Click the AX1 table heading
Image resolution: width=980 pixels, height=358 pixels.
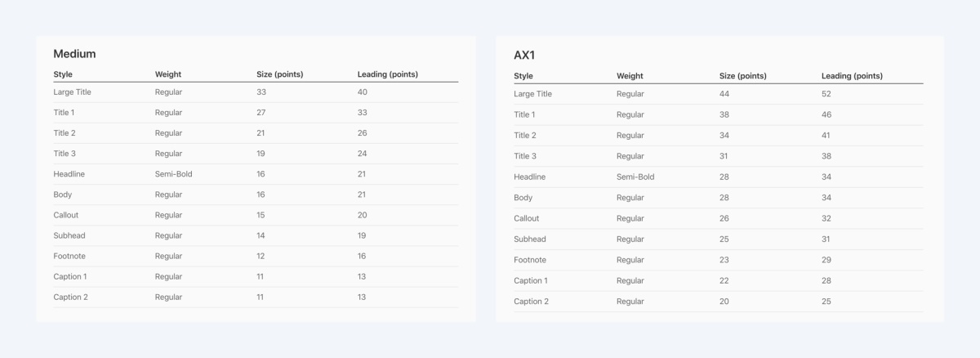coord(524,56)
